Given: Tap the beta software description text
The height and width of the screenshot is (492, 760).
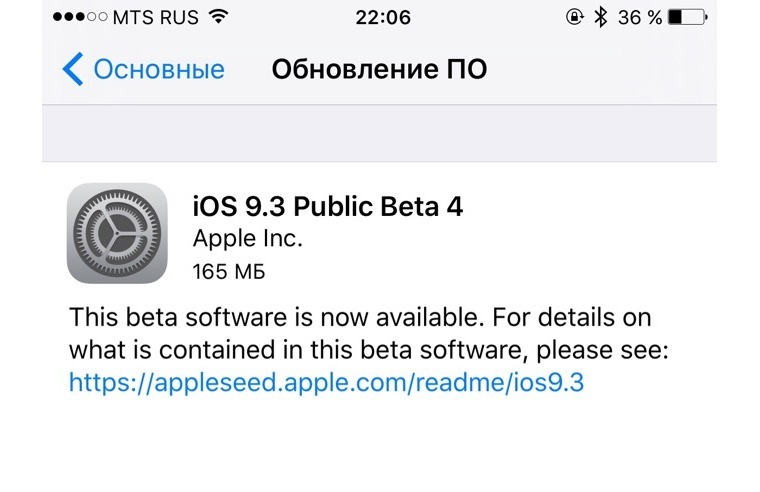Looking at the screenshot, I should tap(360, 334).
